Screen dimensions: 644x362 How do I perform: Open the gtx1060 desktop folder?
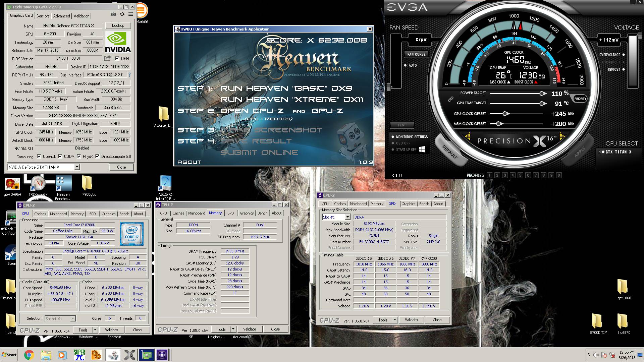click(x=624, y=289)
